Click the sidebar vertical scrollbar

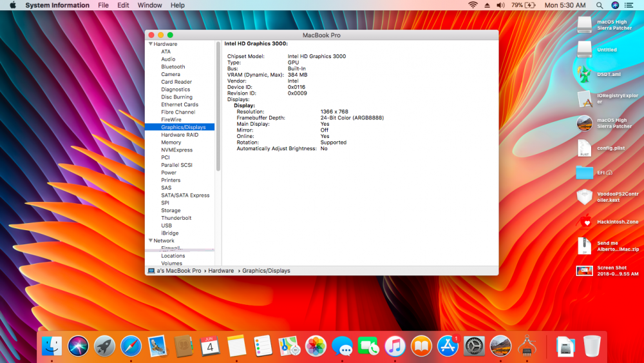[218, 106]
